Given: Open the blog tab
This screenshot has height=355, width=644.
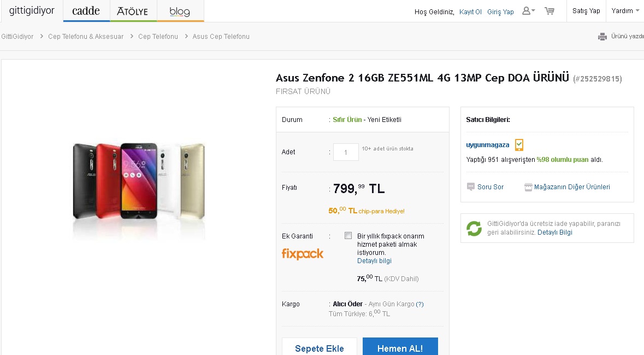Looking at the screenshot, I should (180, 11).
